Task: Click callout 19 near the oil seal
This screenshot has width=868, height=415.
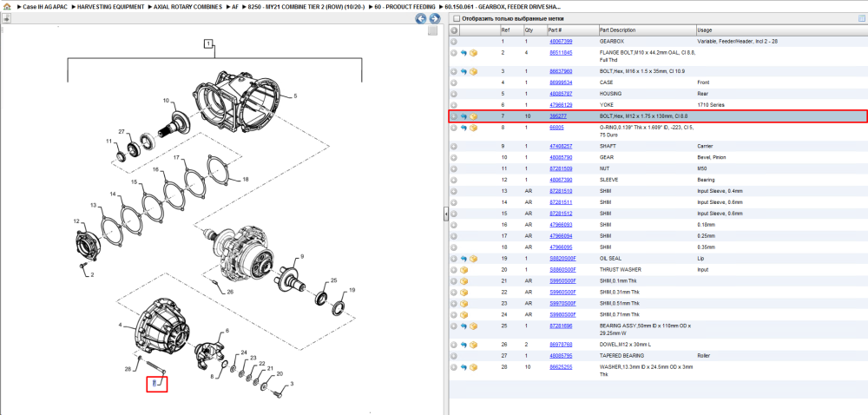Action: click(352, 290)
